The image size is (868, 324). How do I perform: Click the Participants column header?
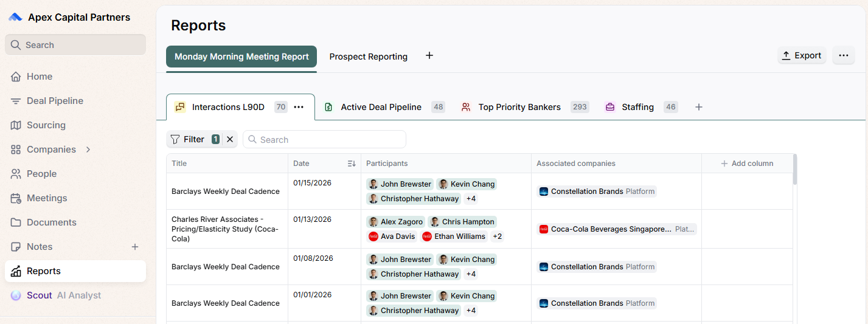[446, 164]
